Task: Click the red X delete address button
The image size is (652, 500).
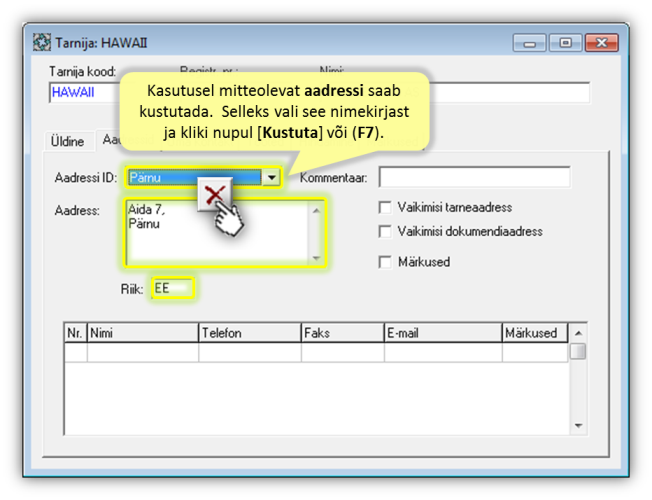Action: tap(214, 195)
